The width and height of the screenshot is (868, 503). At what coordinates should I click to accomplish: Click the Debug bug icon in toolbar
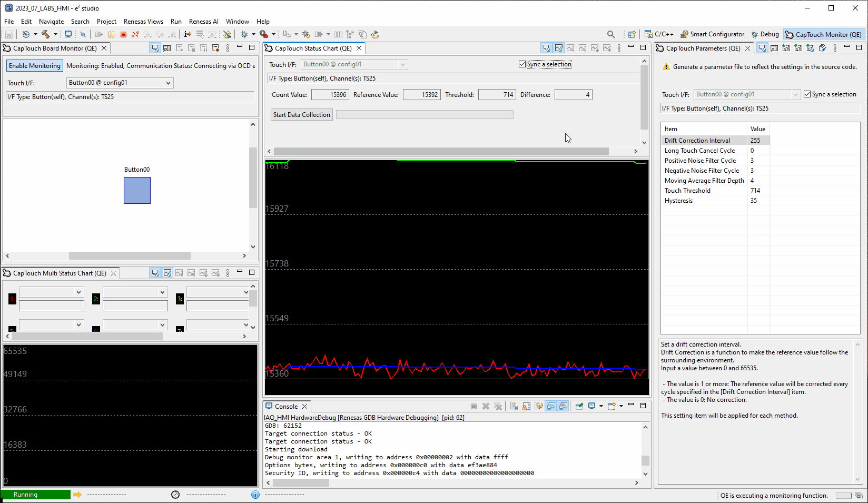(244, 35)
